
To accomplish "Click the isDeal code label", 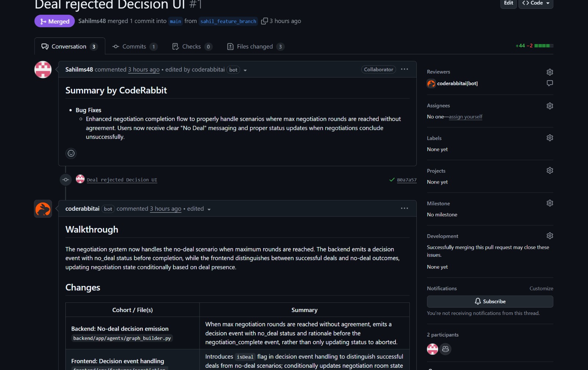I will click(x=245, y=357).
